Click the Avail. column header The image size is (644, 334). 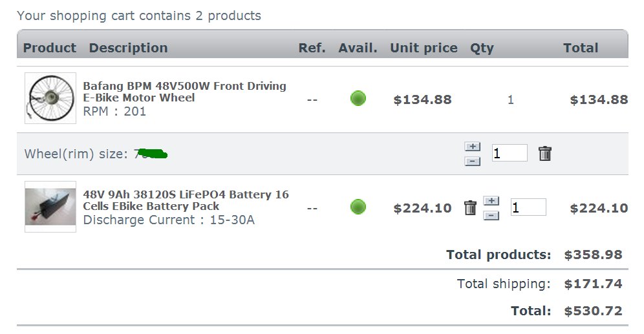[x=358, y=48]
